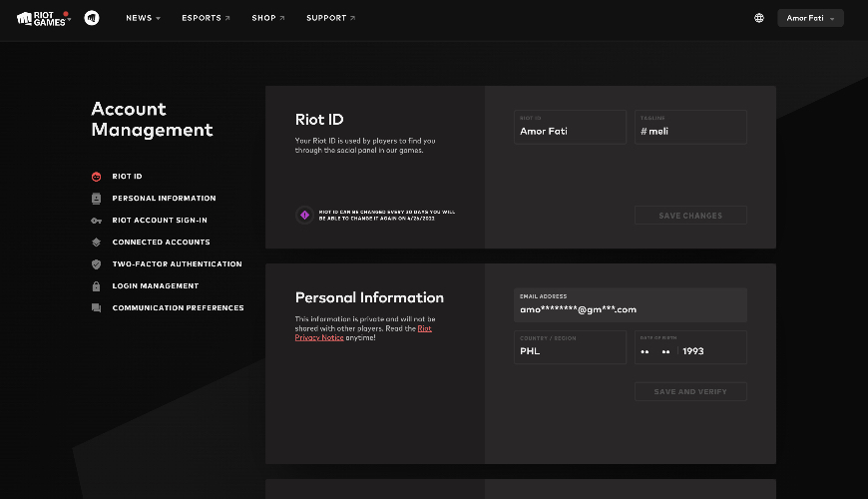This screenshot has height=499, width=868.
Task: Go to Riot ID section
Action: click(128, 176)
